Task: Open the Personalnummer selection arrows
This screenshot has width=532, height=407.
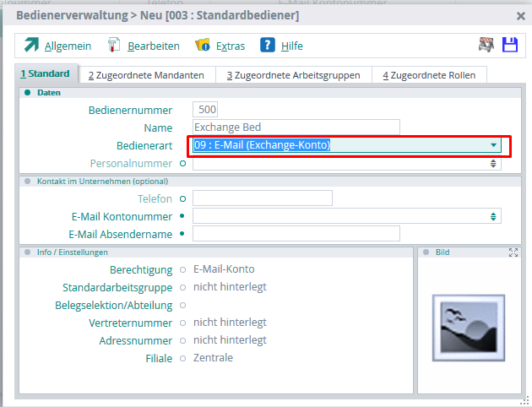Action: click(x=493, y=164)
